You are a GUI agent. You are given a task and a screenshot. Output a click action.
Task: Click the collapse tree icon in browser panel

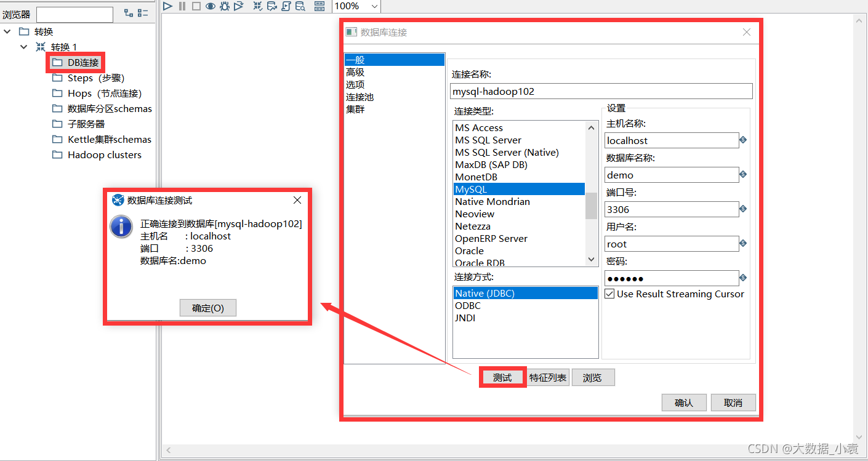[x=143, y=13]
